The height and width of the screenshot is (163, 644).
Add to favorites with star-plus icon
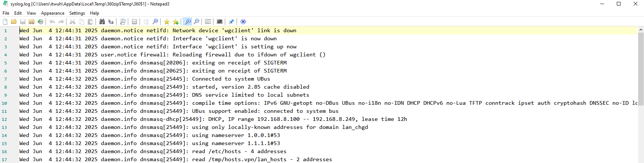point(176,22)
